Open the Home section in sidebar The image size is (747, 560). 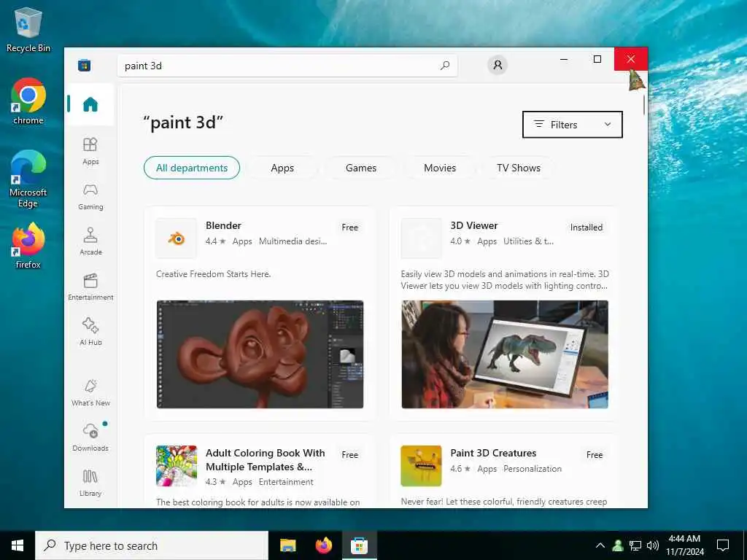(x=90, y=104)
